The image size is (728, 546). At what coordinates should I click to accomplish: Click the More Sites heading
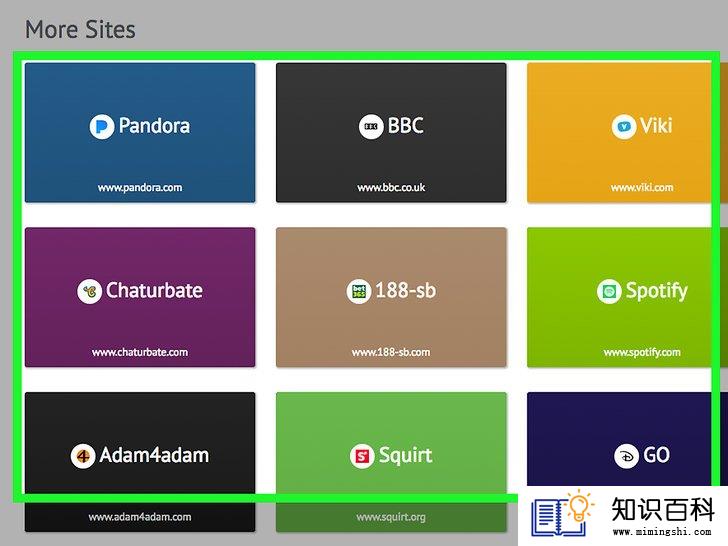click(x=80, y=30)
